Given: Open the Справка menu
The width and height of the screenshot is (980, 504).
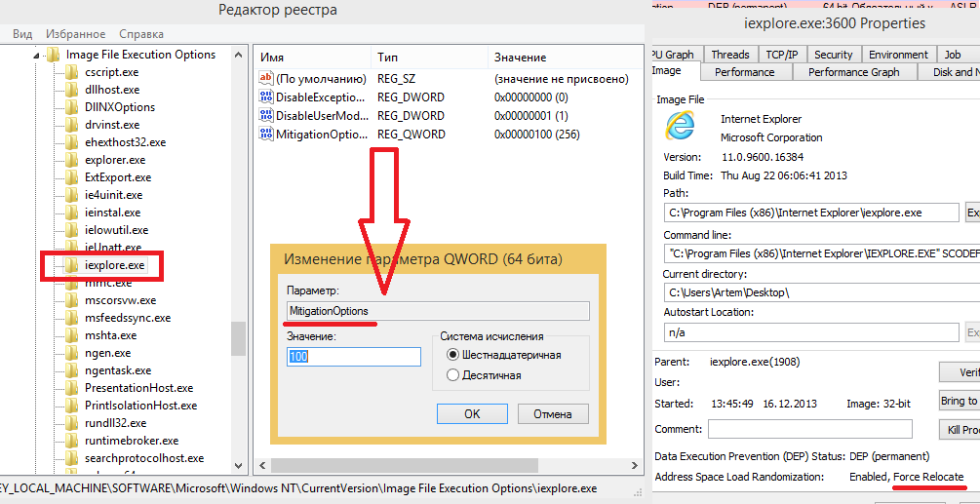Looking at the screenshot, I should tap(141, 34).
